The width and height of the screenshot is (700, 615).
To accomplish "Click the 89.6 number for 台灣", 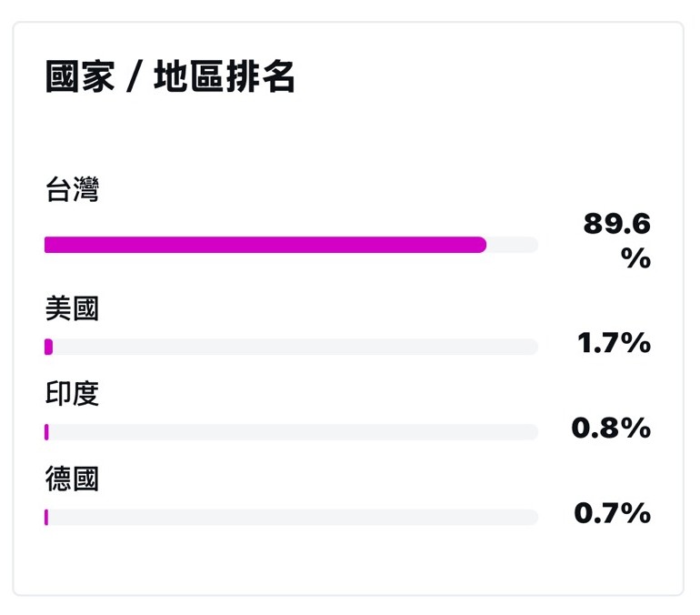I will pyautogui.click(x=617, y=224).
